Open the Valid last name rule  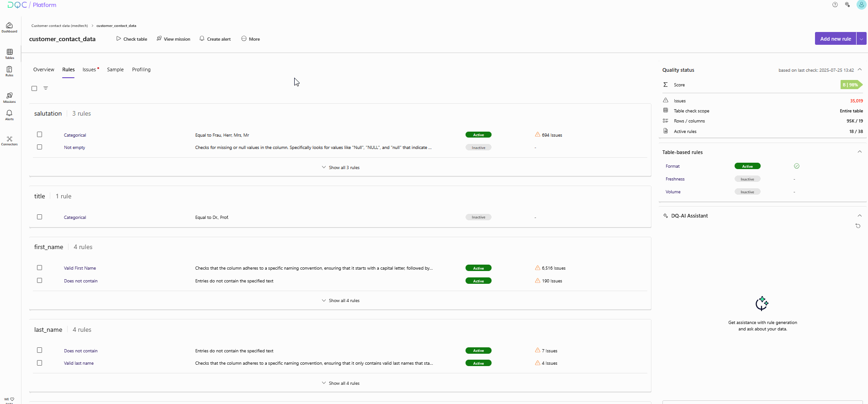(79, 363)
